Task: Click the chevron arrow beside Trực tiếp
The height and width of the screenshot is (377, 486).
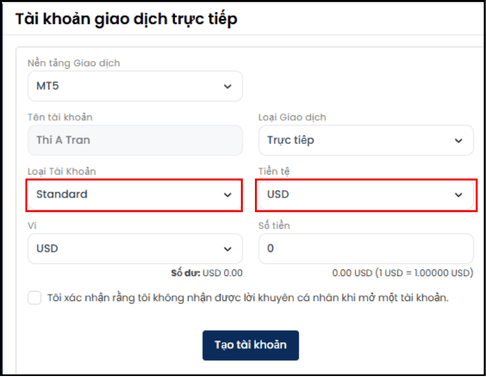Action: 459,141
